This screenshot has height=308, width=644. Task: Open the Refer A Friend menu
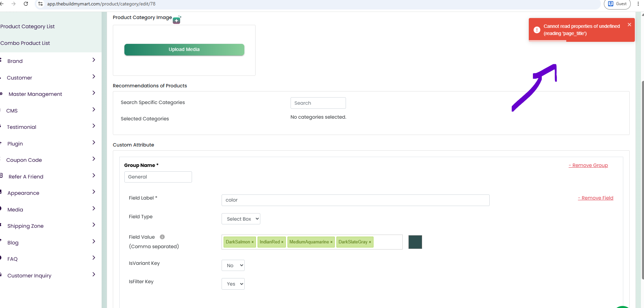coord(26,177)
